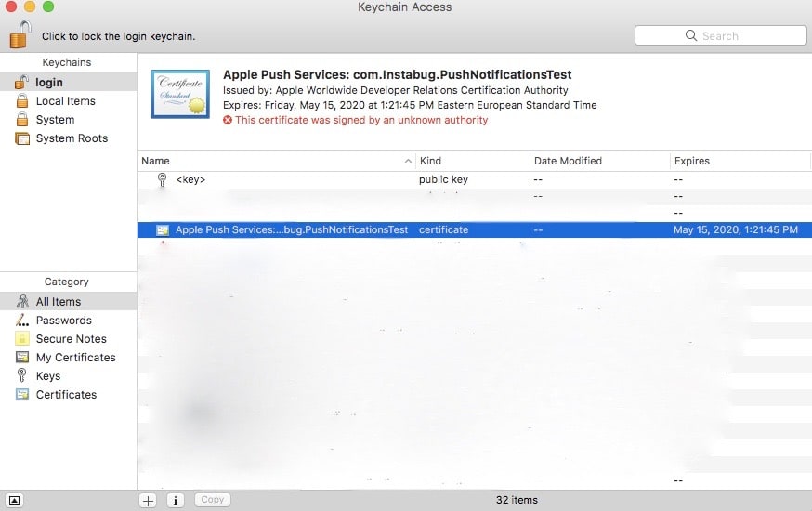Click the red error icon on the warning line
812x511 pixels.
(x=228, y=120)
